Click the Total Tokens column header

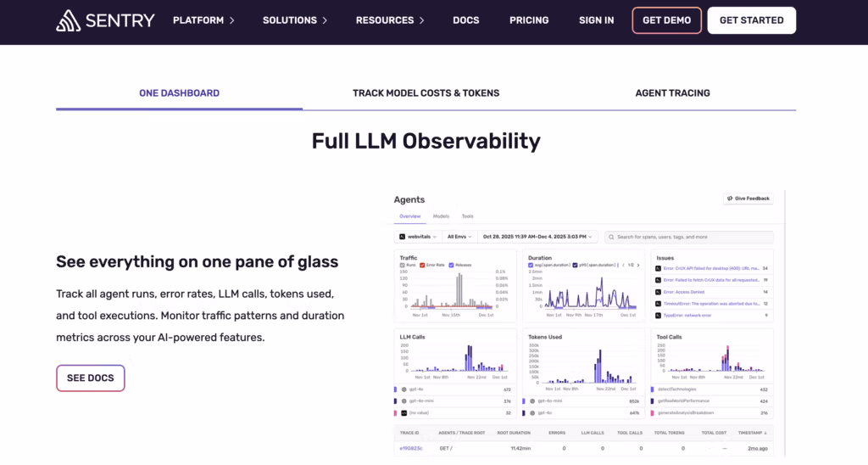[x=670, y=433]
